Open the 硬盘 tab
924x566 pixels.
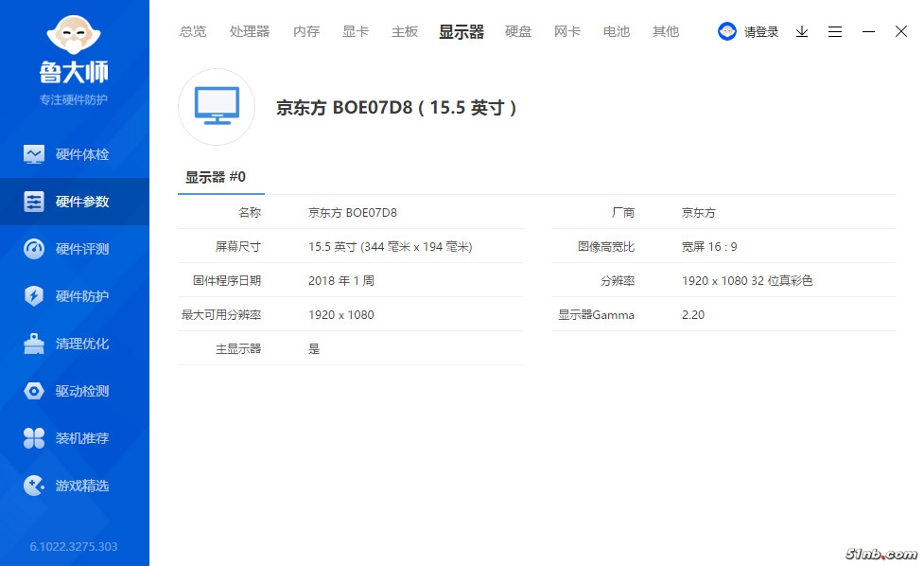coord(518,31)
